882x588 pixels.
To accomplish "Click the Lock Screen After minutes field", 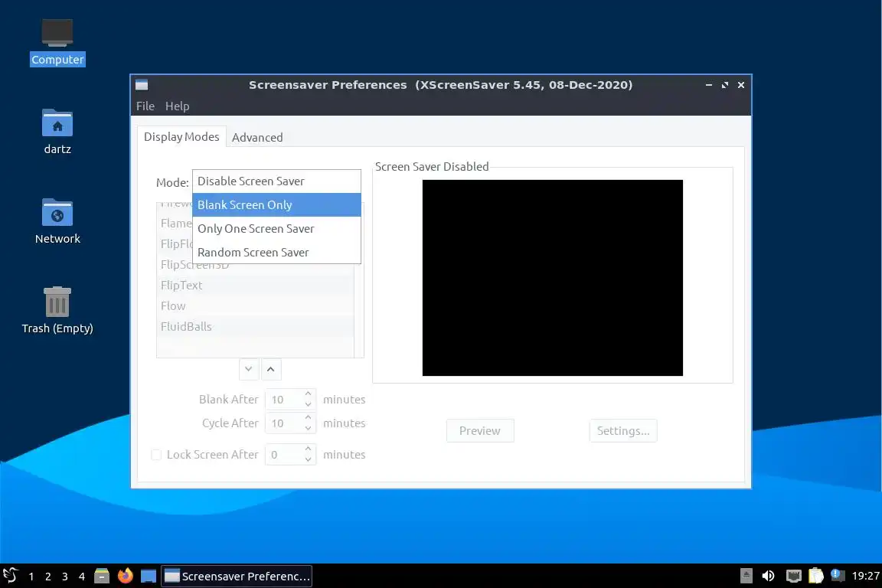I will pos(284,455).
